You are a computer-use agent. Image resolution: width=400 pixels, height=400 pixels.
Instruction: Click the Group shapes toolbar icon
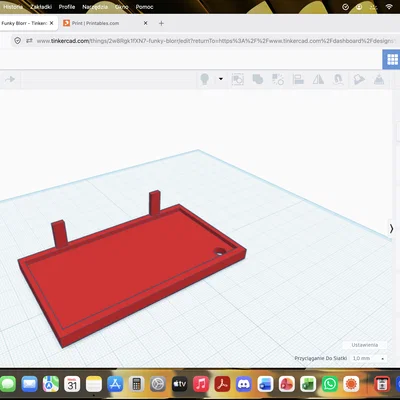tap(258, 79)
